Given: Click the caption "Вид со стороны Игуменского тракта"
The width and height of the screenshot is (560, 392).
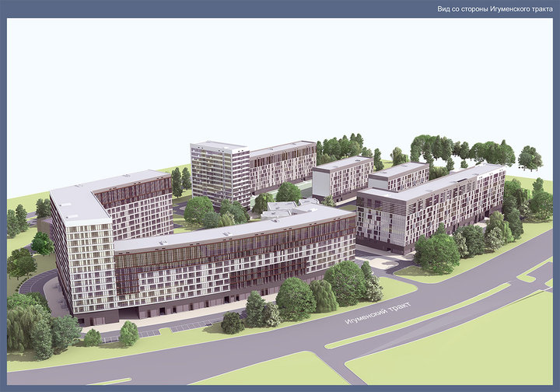Looking at the screenshot, I should click(495, 9).
